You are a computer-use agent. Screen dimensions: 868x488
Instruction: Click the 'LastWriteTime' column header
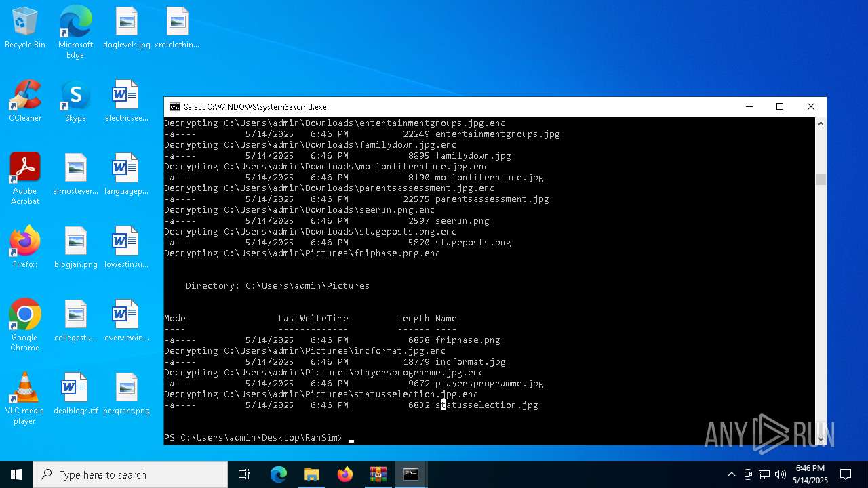tap(313, 319)
